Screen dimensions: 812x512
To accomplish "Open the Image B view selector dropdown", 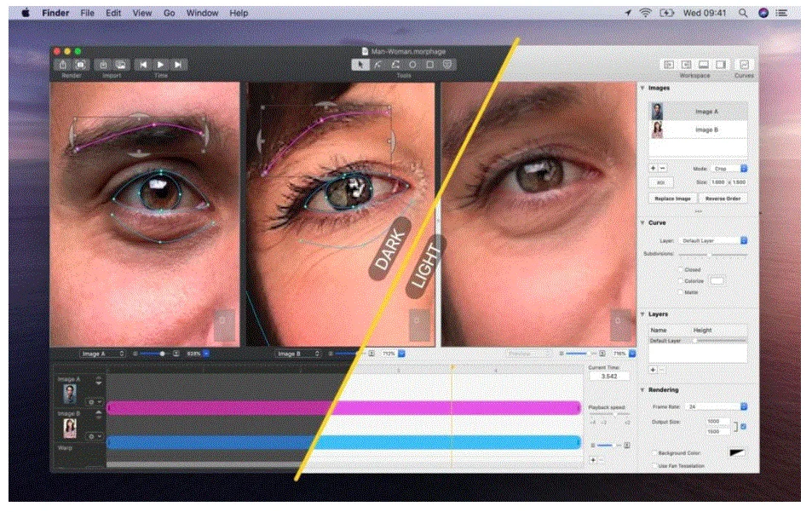I will pyautogui.click(x=297, y=354).
